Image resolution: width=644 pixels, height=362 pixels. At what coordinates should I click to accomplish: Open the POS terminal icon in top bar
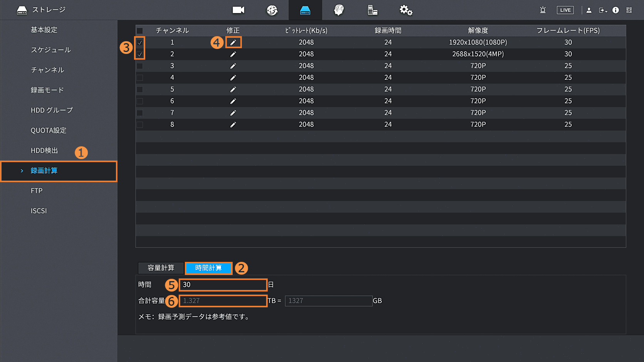[x=372, y=10]
